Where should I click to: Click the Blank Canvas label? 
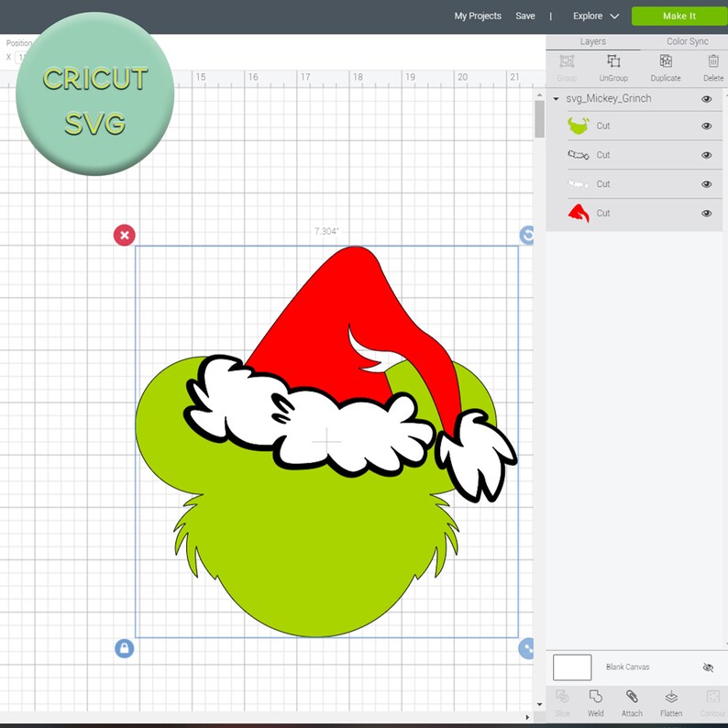627,667
